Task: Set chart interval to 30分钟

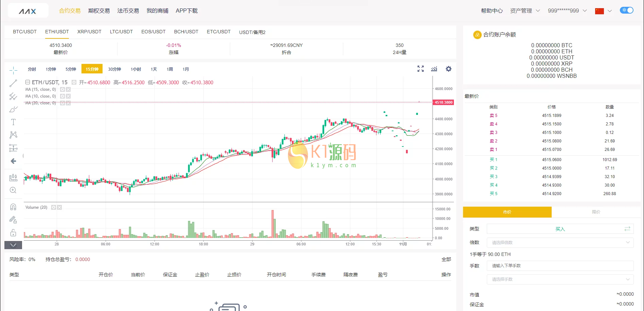Action: 115,69
